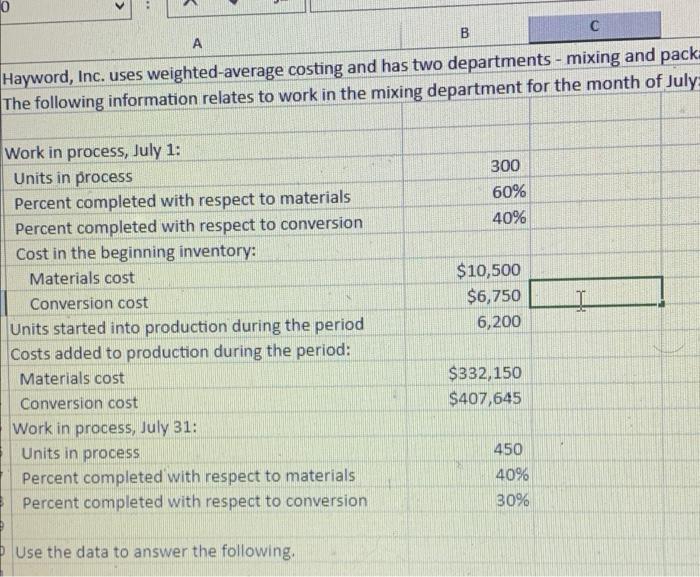The image size is (700, 577).
Task: Select column B header
Action: click(464, 33)
